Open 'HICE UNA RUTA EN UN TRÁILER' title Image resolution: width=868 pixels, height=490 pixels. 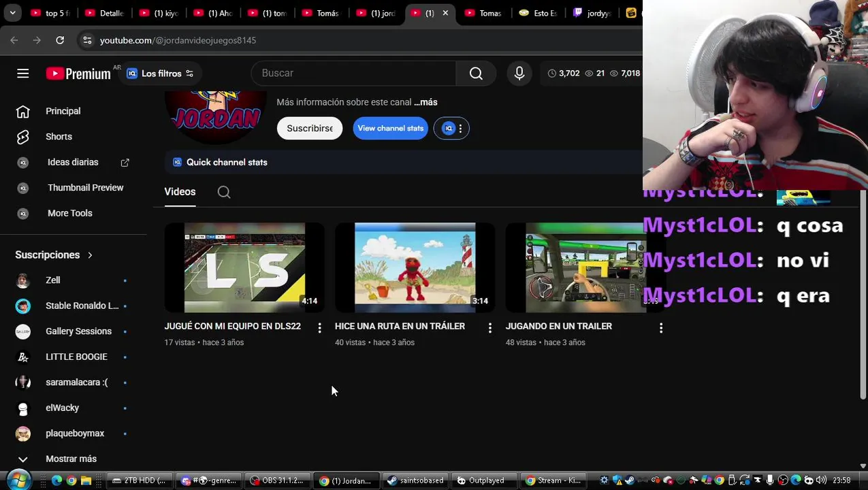400,327
